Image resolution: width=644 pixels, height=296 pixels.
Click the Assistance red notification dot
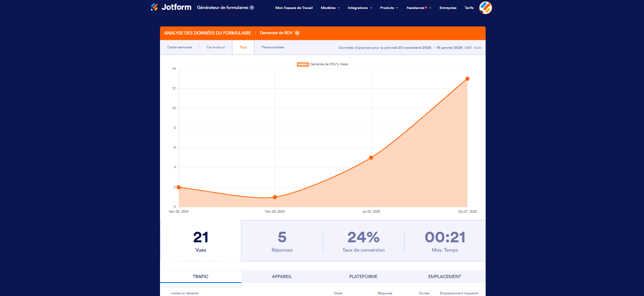[426, 7]
